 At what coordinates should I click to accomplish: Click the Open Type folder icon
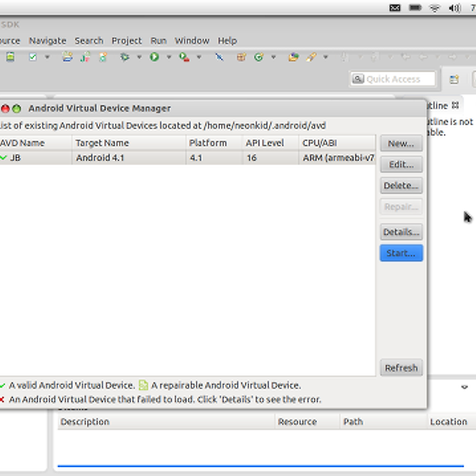293,57
